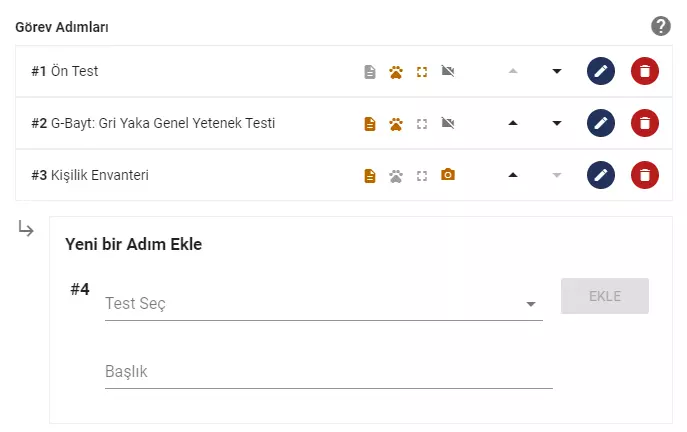Image resolution: width=687 pixels, height=432 pixels.
Task: Edit the G-Bayt test step
Action: pos(600,123)
